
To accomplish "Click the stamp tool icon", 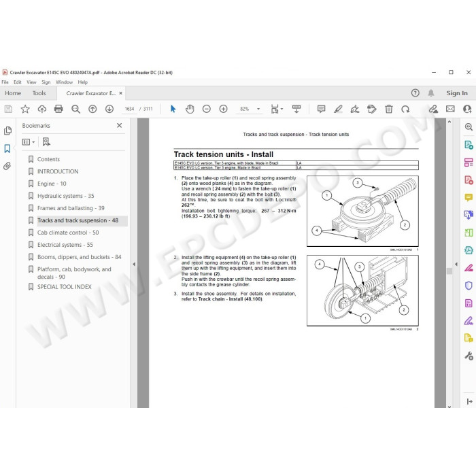I will [371, 109].
